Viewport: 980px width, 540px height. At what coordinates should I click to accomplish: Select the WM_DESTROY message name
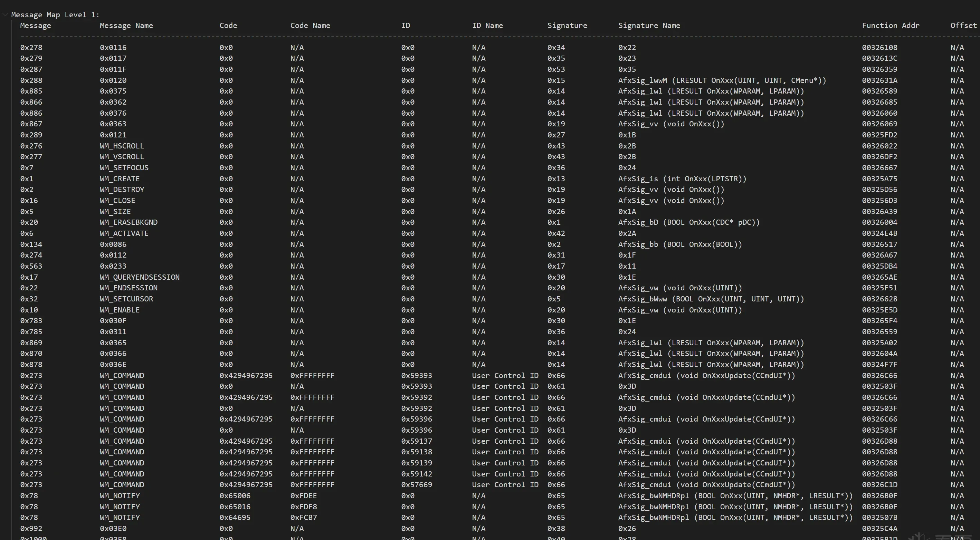click(x=122, y=190)
